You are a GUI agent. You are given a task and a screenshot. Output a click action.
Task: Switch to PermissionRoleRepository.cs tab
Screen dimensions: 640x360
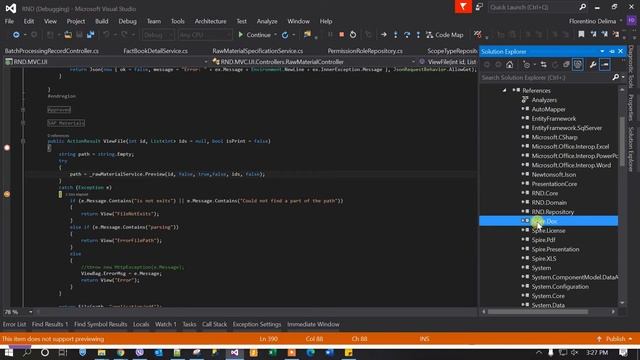(x=365, y=51)
